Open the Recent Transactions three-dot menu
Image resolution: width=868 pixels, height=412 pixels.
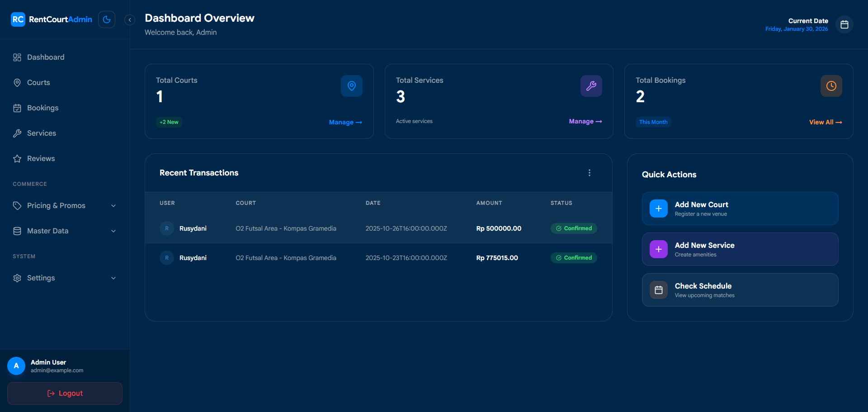(x=589, y=173)
